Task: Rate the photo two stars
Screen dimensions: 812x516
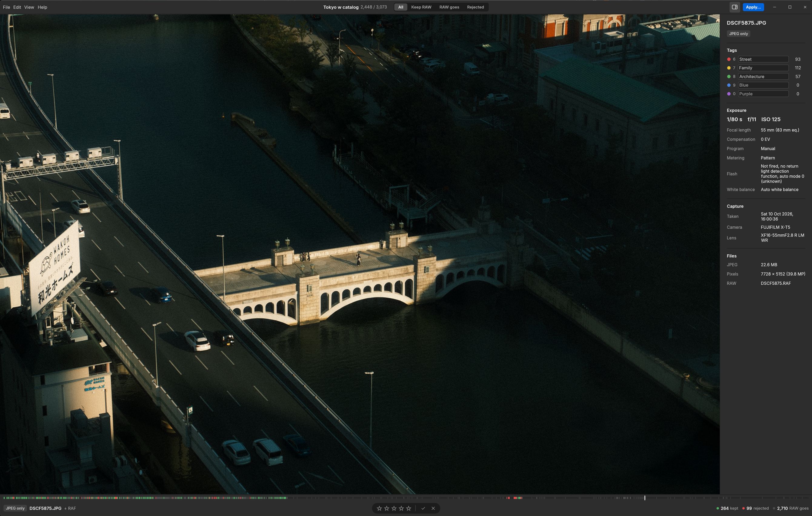Action: click(386, 508)
